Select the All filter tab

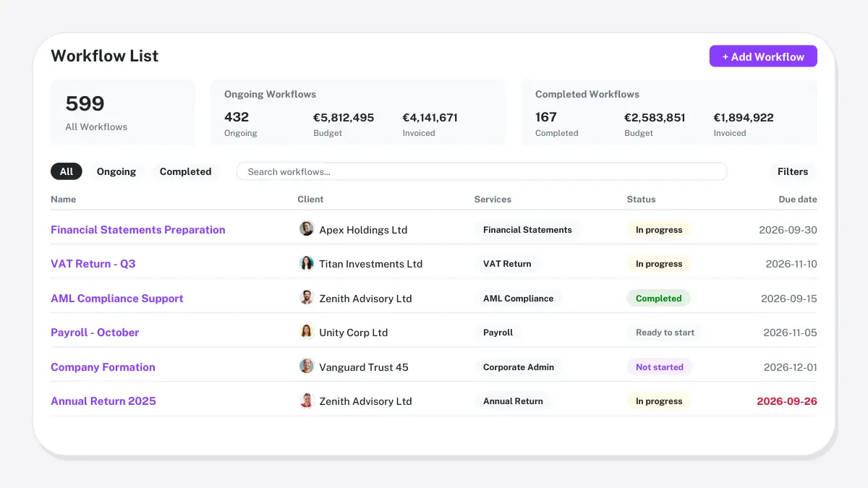(x=67, y=171)
